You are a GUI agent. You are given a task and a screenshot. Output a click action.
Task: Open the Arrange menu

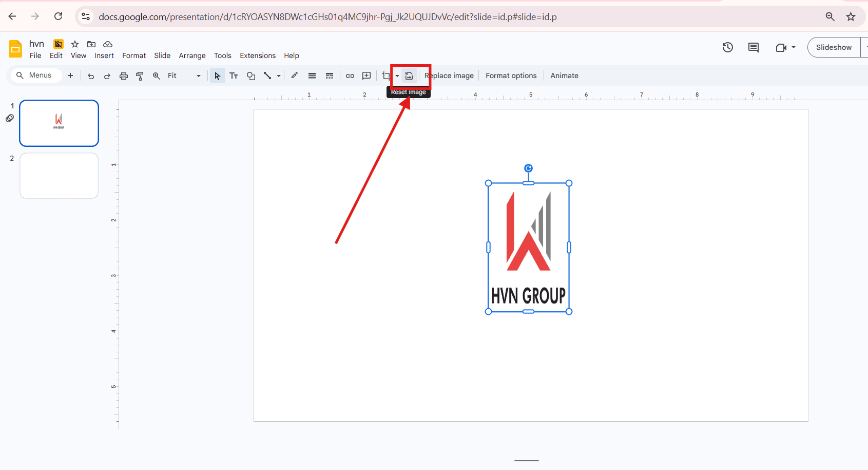(x=192, y=55)
